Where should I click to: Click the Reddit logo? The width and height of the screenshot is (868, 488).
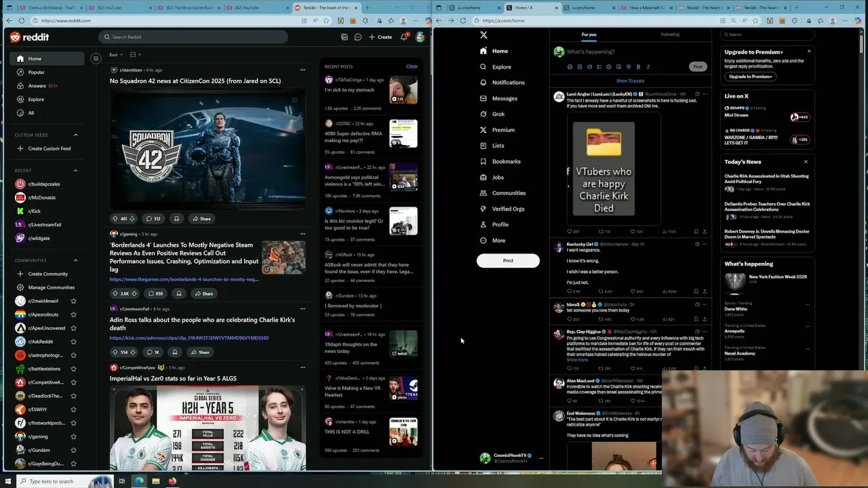click(x=29, y=37)
